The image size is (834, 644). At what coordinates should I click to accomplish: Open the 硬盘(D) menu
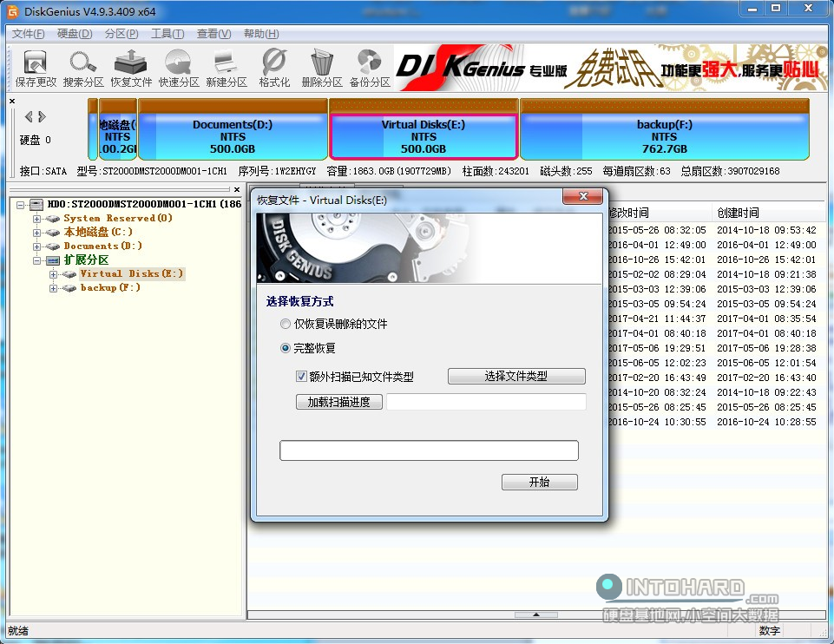[75, 34]
